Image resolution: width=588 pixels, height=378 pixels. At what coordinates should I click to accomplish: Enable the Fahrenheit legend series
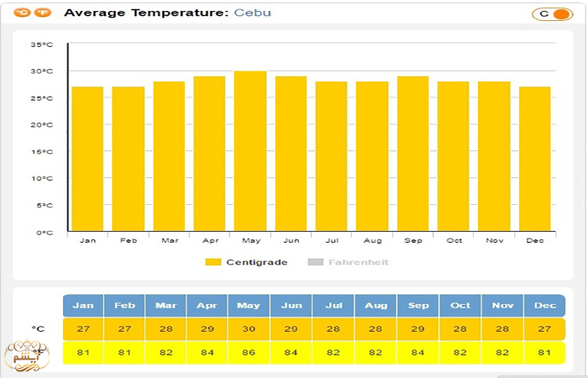(358, 262)
